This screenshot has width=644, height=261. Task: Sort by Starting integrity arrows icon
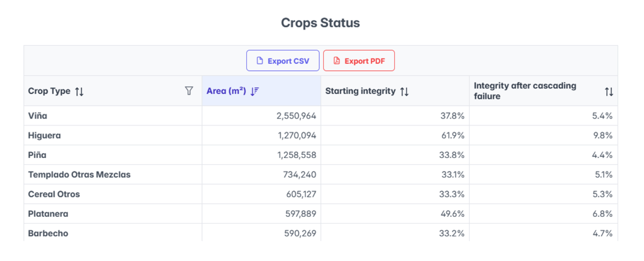(x=404, y=92)
